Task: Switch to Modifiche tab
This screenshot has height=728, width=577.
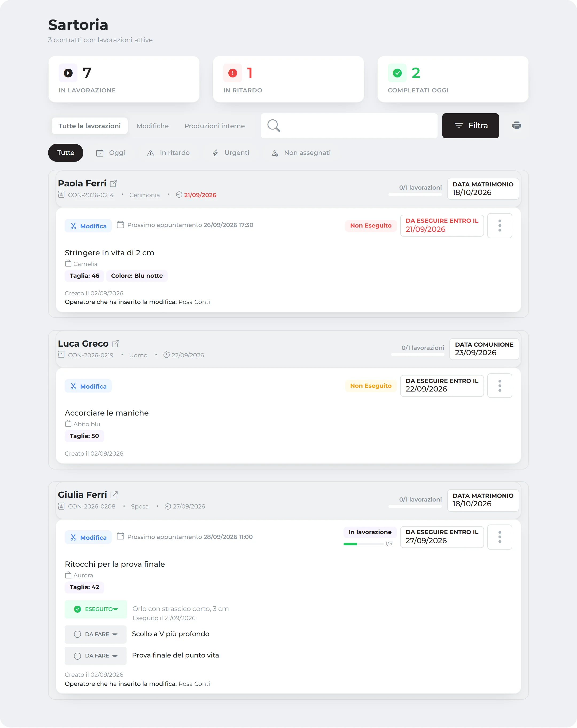Action: [152, 126]
